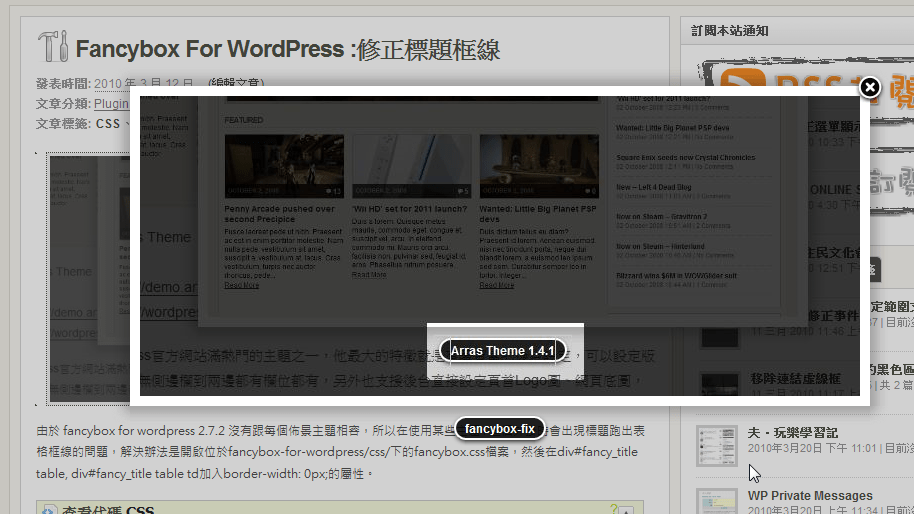Open the 2010 publish date link
The image size is (914, 514).
point(143,84)
